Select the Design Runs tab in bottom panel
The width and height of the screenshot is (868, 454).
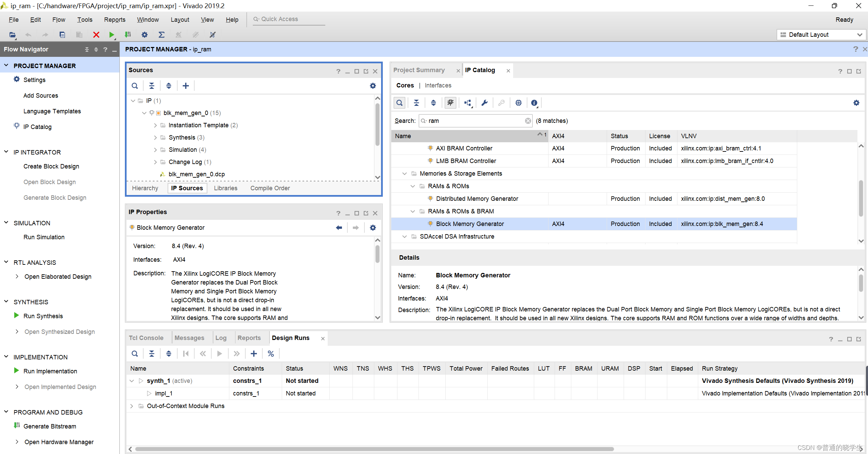point(291,338)
